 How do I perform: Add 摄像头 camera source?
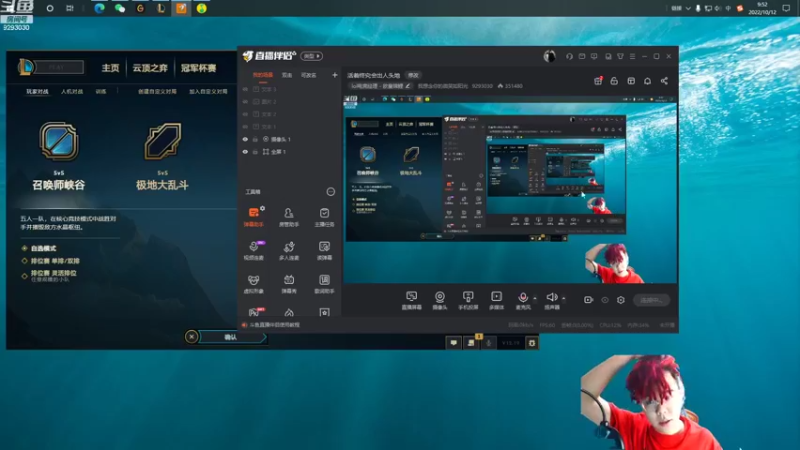pyautogui.click(x=439, y=300)
